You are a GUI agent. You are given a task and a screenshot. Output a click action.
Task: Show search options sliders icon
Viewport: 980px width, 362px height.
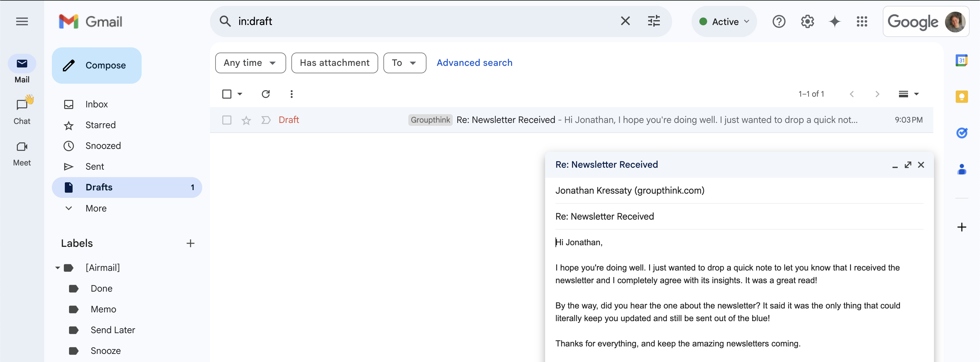coord(654,21)
